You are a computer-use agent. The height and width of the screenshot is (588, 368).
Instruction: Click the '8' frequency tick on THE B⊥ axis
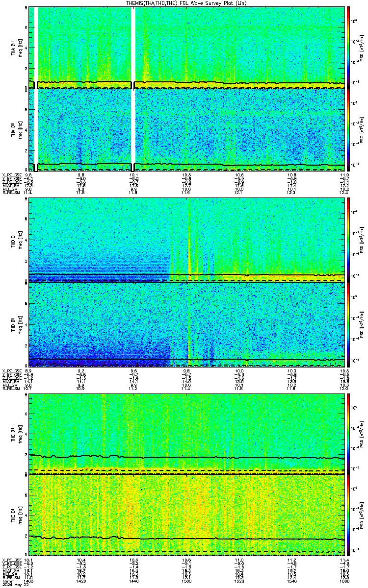point(26,394)
